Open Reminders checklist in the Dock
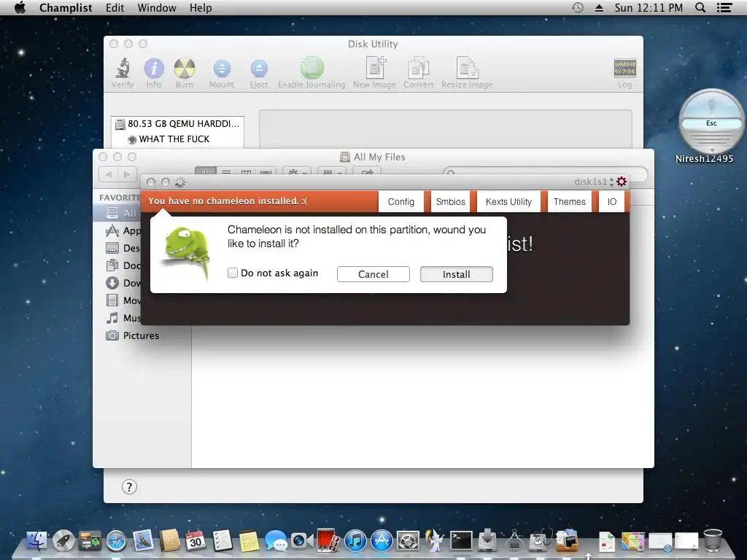Screen dimensions: 747x560 [x=222, y=541]
